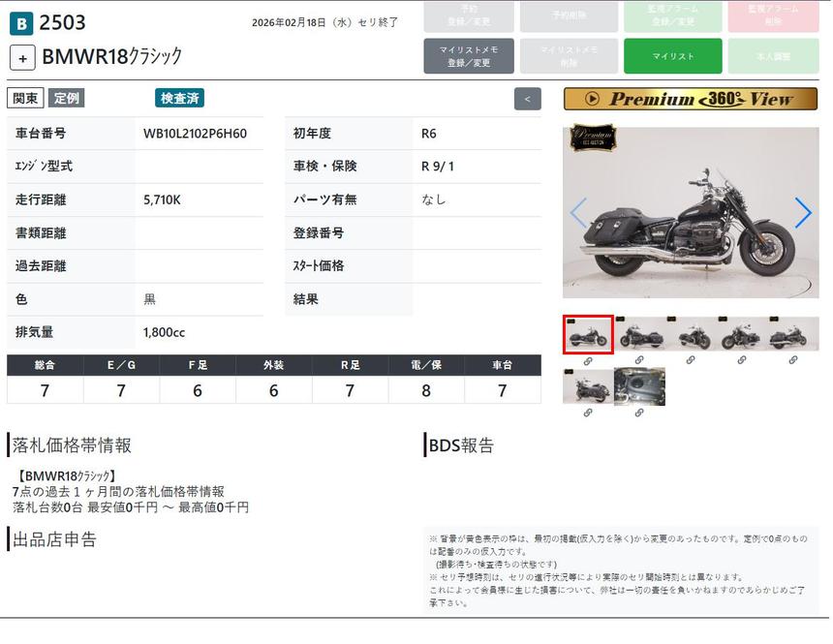The image size is (833, 644).
Task: Click link icon under engine close-up thumbnail
Action: (639, 413)
